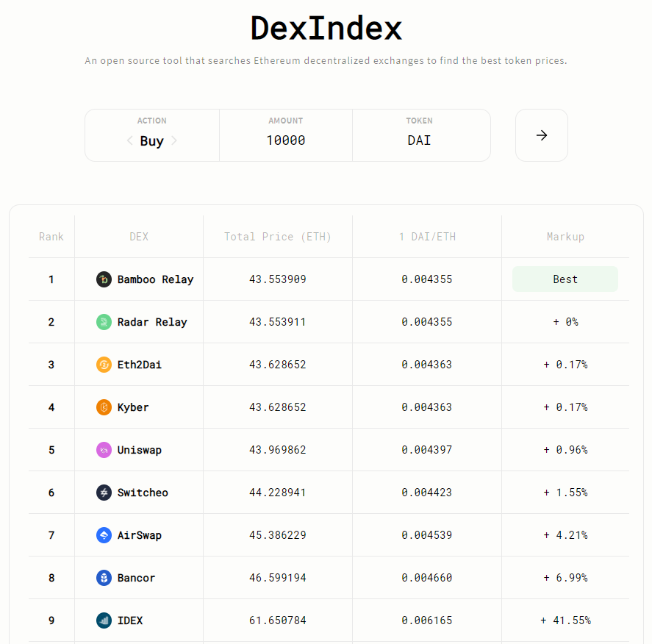Click Bamboo Relay's rate 0.004355
This screenshot has width=652, height=644.
click(x=427, y=279)
